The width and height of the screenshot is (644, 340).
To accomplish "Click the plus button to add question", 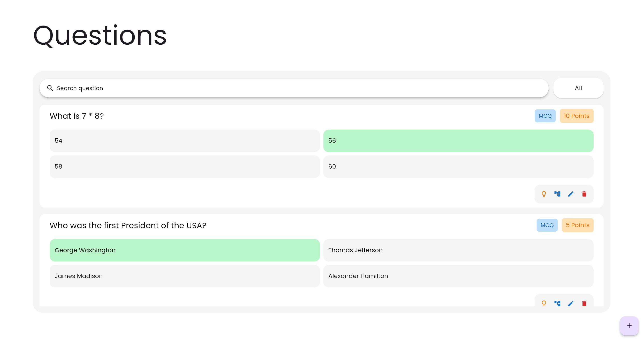I will click(x=629, y=326).
